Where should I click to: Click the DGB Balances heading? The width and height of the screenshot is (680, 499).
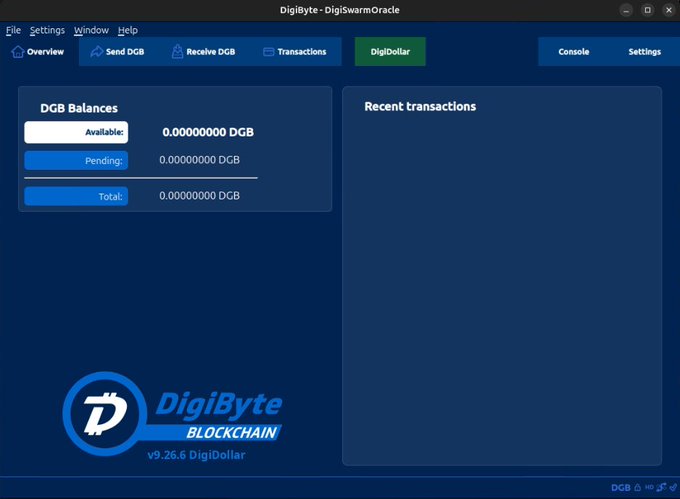(79, 108)
